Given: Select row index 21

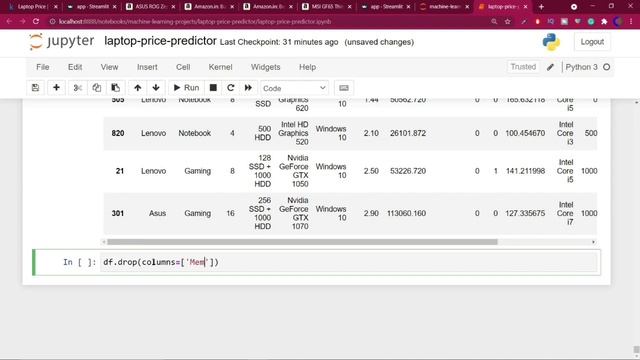Looking at the screenshot, I should (x=120, y=171).
